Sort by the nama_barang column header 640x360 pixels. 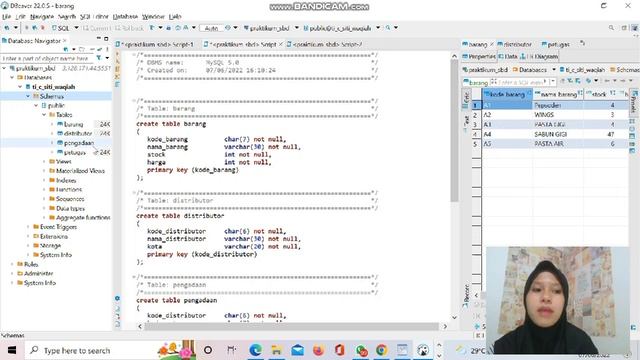[x=558, y=94]
